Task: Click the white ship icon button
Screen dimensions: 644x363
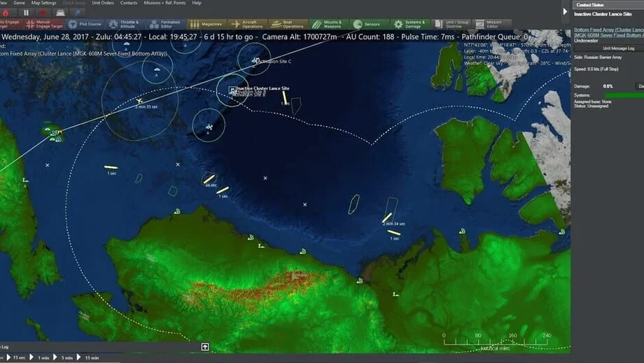Action: tap(60, 13)
